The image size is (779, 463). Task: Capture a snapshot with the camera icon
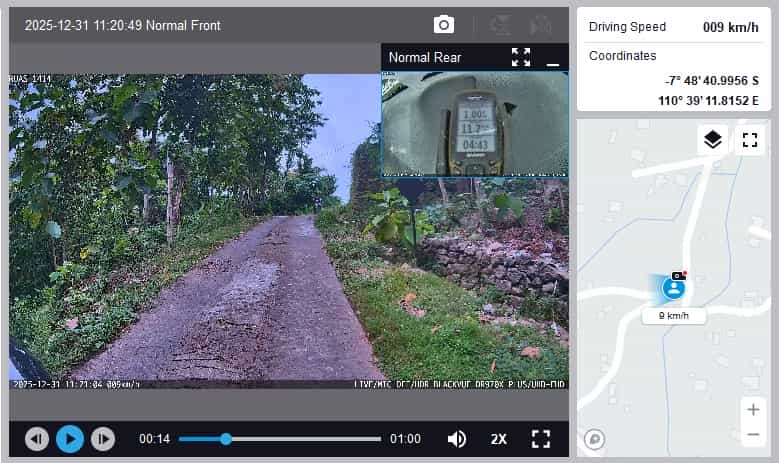tap(444, 25)
